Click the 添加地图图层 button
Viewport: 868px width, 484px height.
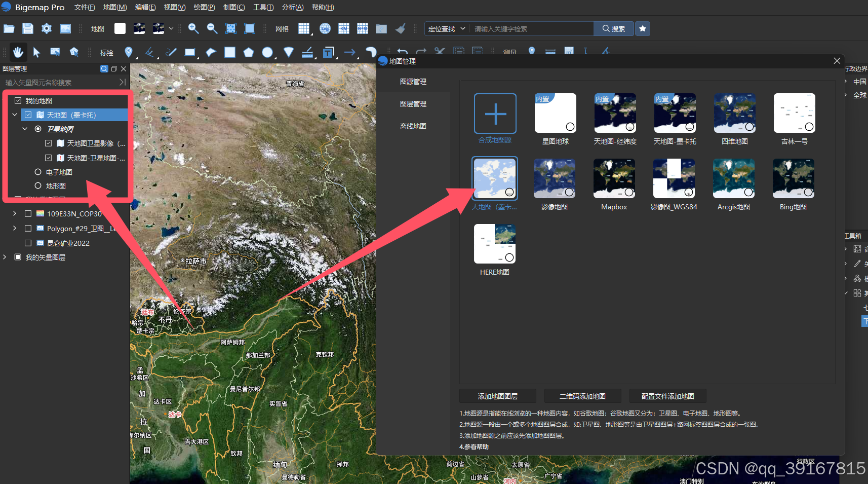click(x=498, y=396)
